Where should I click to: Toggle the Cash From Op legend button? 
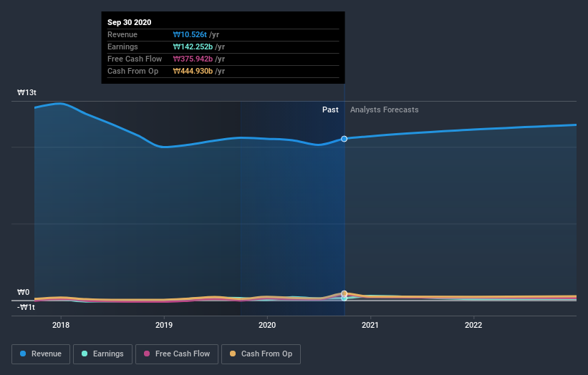click(x=261, y=354)
